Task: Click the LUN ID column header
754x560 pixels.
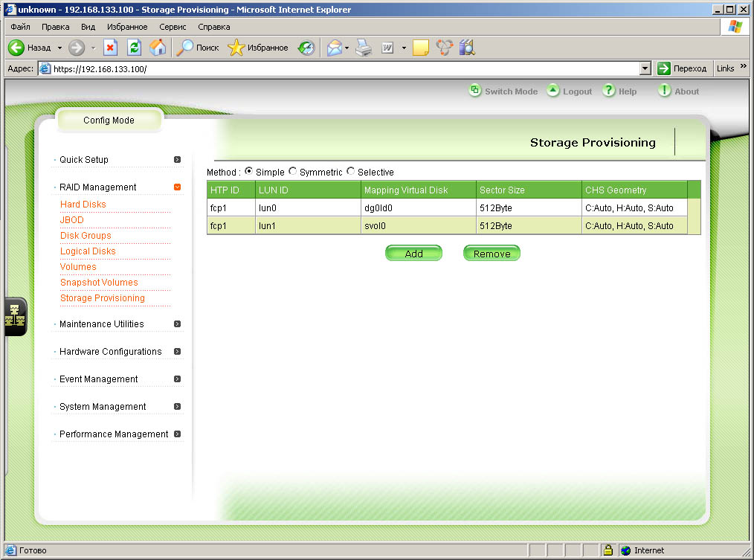Action: click(x=308, y=190)
